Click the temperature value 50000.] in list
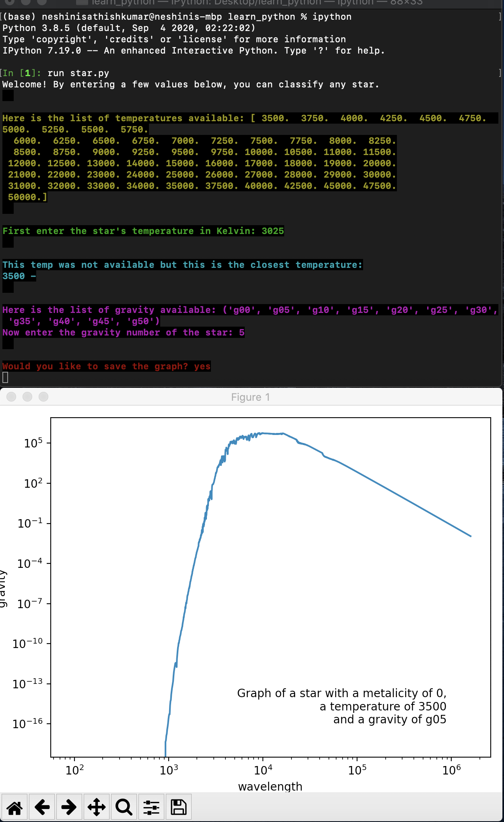 click(28, 197)
